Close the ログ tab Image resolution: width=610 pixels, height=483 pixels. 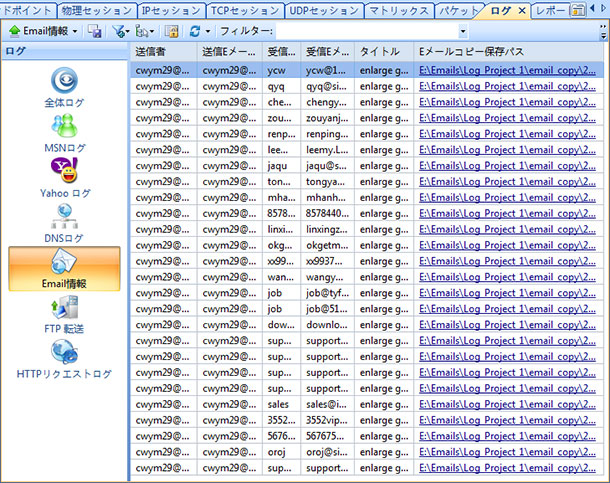(521, 10)
